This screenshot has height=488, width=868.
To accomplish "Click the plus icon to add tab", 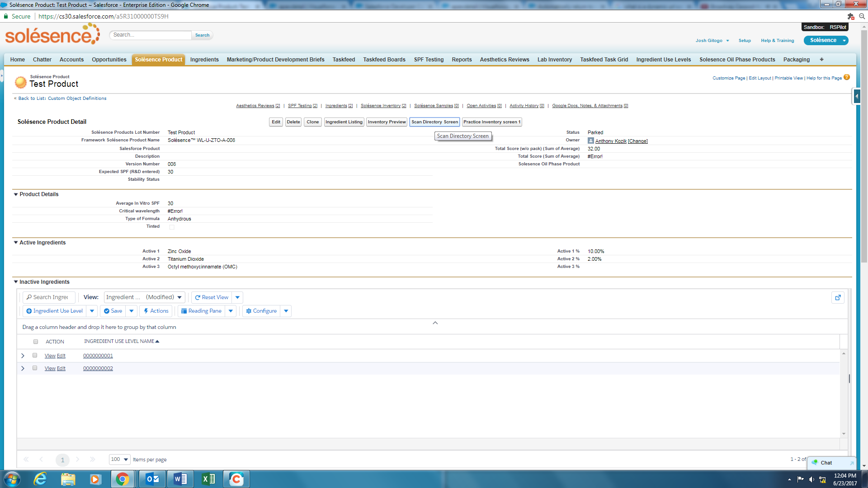I will pyautogui.click(x=821, y=60).
